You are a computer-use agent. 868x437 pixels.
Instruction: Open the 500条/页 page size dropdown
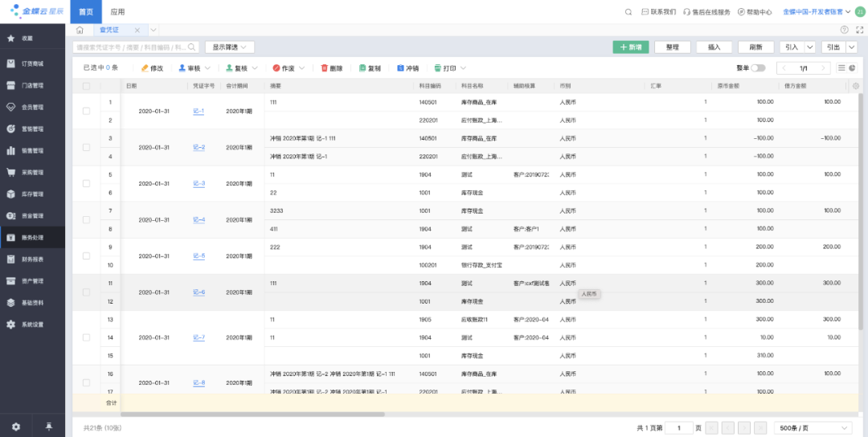tap(813, 428)
